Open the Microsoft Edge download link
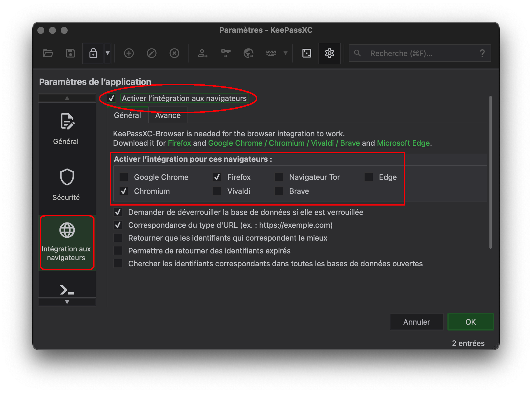Screen dimensions: 532x393 coord(403,143)
